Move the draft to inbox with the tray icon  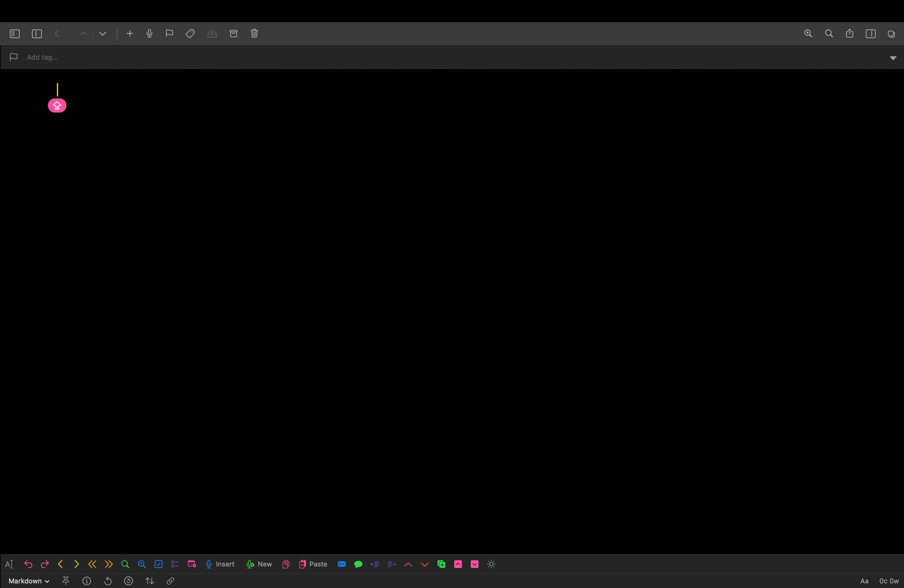point(212,33)
